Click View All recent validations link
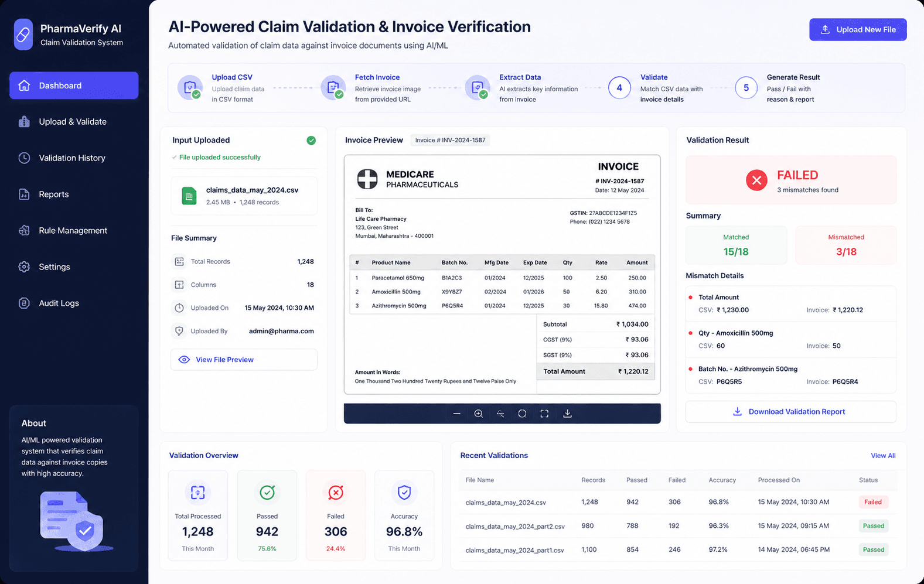This screenshot has height=584, width=924. (883, 456)
